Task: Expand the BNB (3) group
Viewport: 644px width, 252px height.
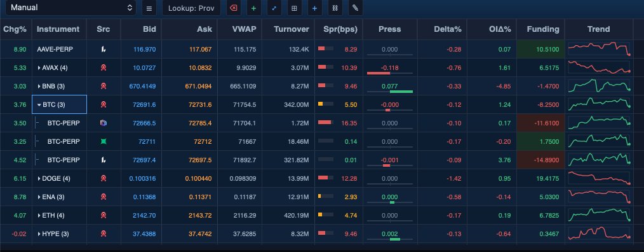Action: pos(39,87)
